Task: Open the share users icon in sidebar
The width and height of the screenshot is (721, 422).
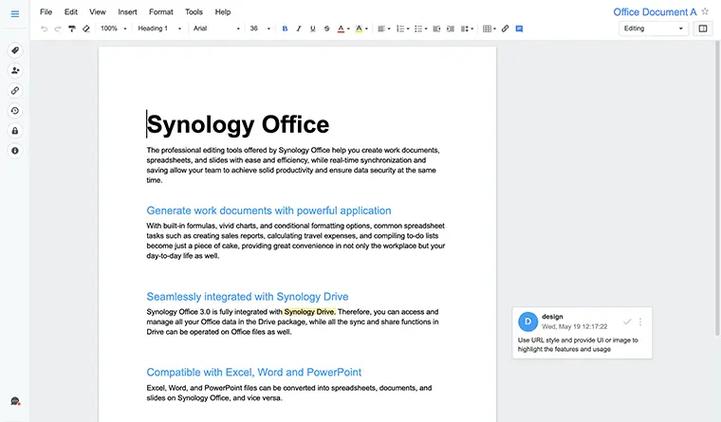Action: coord(15,70)
